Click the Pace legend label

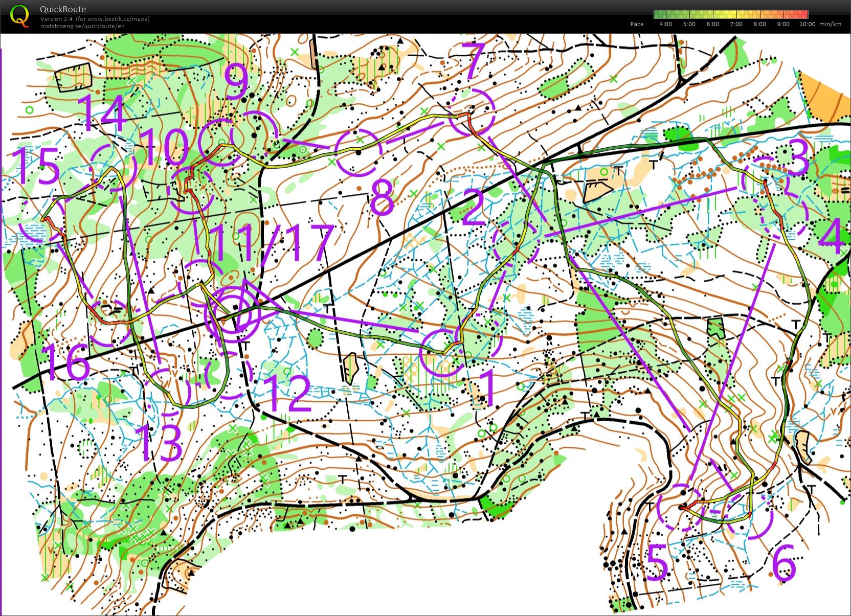click(637, 24)
